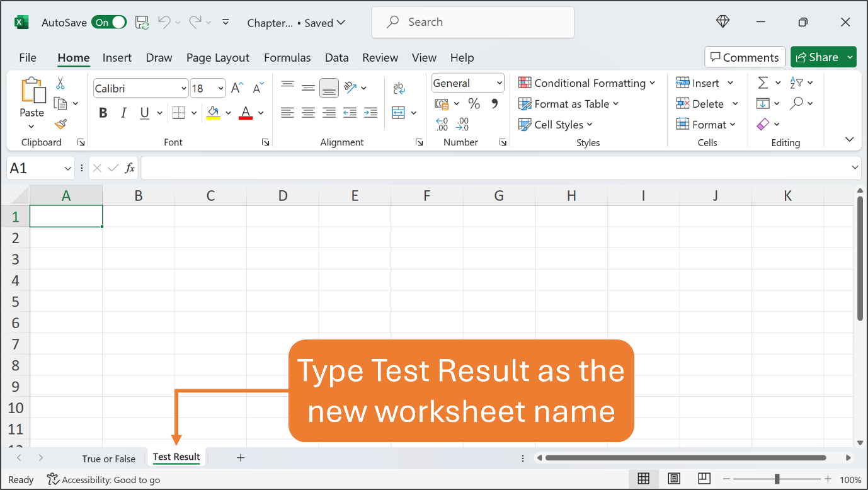
Task: Apply Comma Style
Action: pyautogui.click(x=494, y=103)
